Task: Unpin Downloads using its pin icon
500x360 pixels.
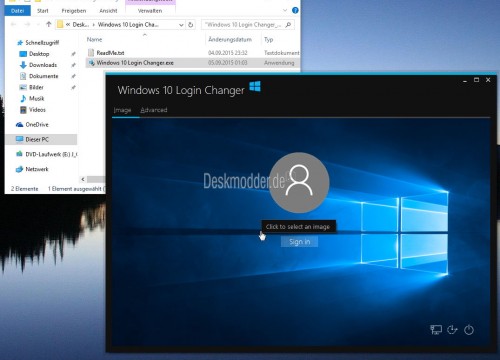Action: (x=73, y=65)
